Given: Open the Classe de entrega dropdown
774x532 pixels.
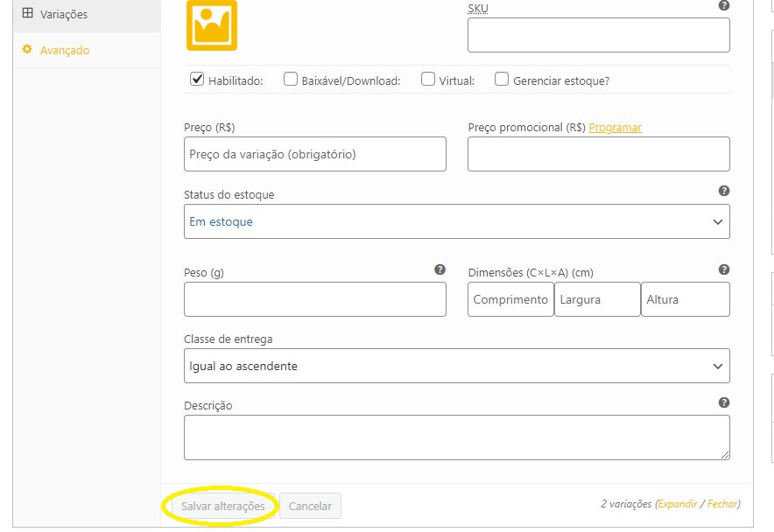Looking at the screenshot, I should (456, 366).
